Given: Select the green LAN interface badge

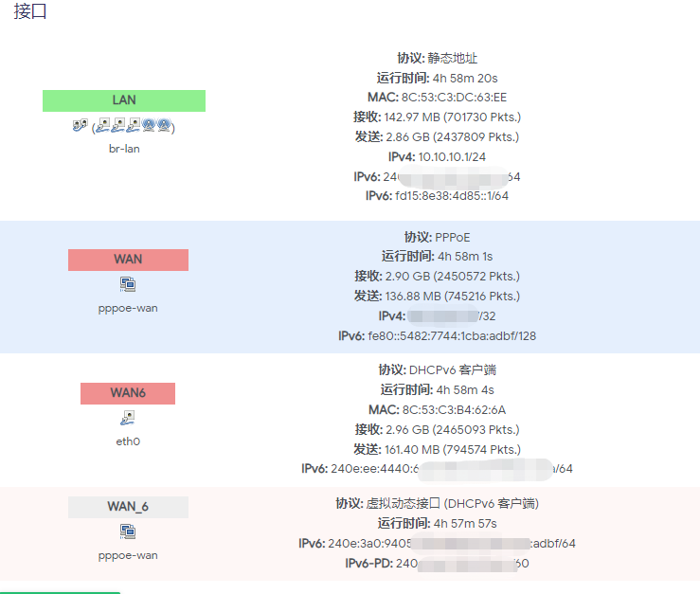Looking at the screenshot, I should click(124, 100).
